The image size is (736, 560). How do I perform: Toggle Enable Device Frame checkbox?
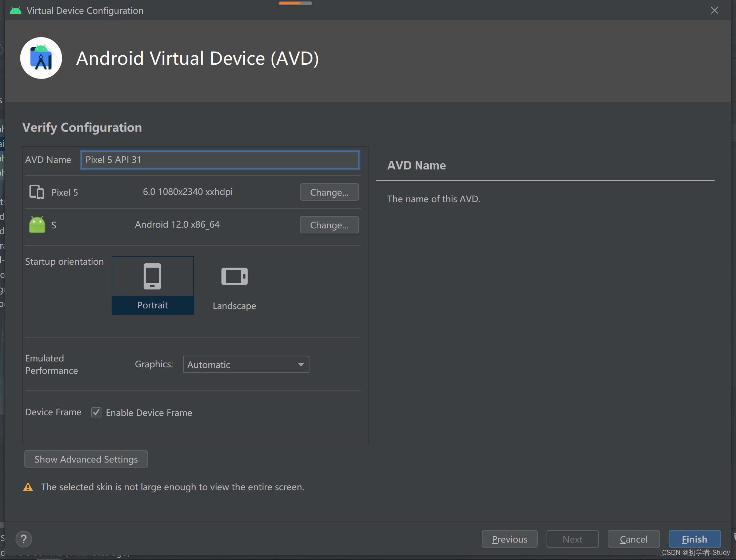tap(96, 412)
